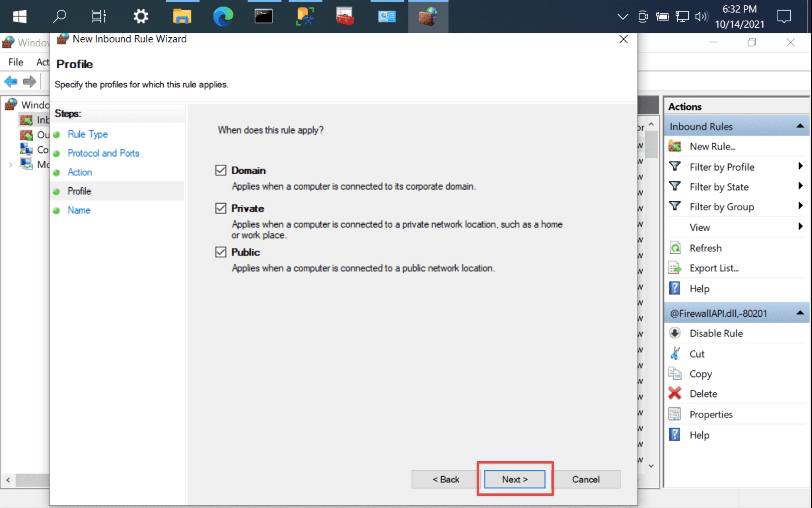Select Inbound Rules node in firewall tree

click(34, 120)
